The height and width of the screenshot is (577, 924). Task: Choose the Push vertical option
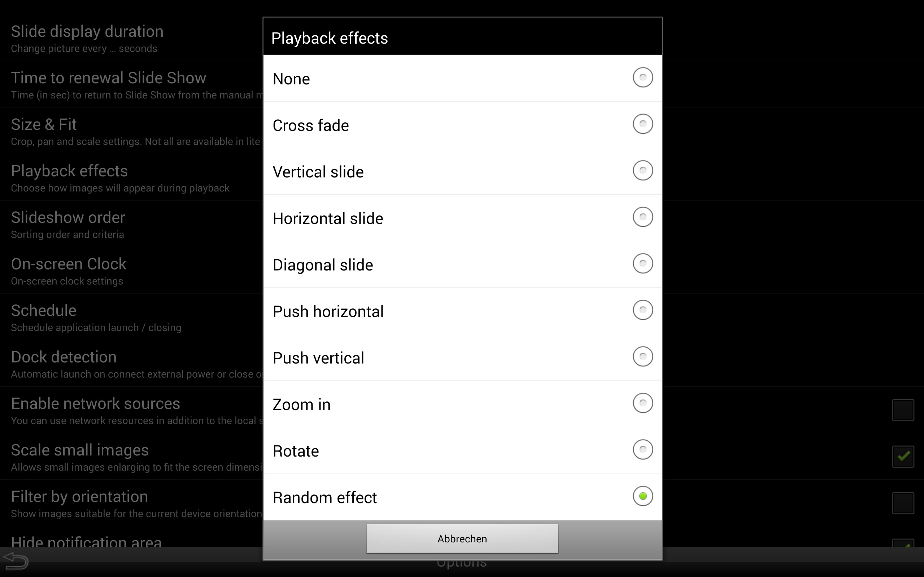pyautogui.click(x=642, y=357)
